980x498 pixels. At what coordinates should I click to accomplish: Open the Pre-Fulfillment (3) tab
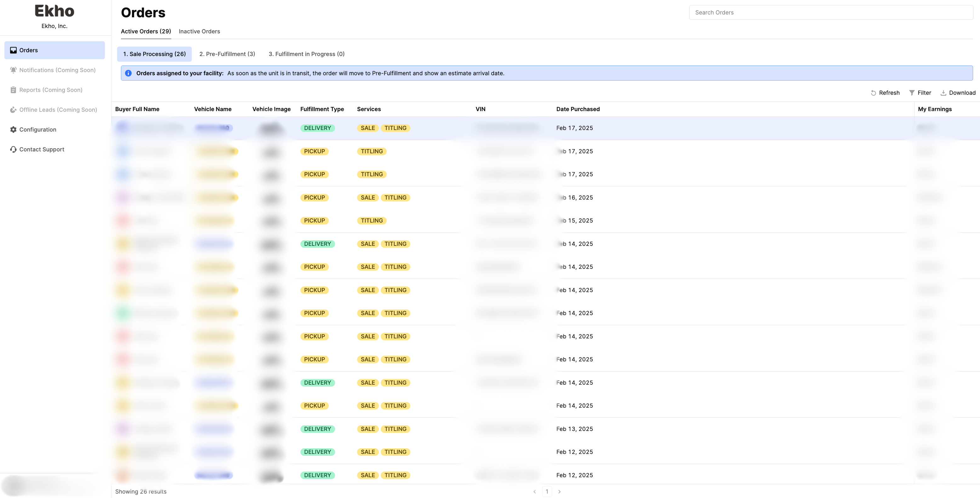pos(227,54)
